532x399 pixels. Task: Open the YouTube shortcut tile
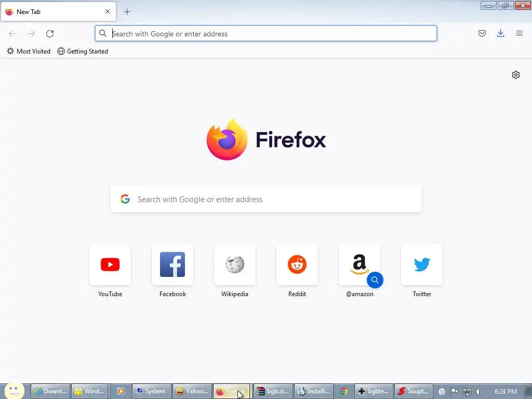110,264
